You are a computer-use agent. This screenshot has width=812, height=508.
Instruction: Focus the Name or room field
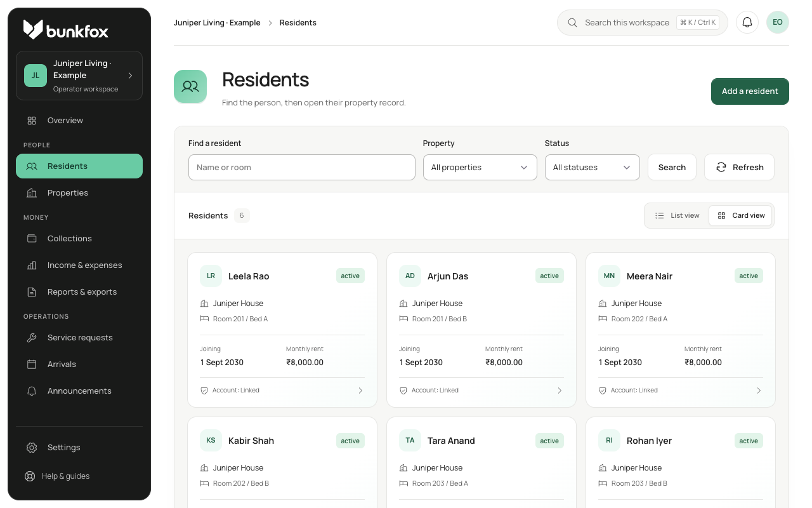coord(302,168)
